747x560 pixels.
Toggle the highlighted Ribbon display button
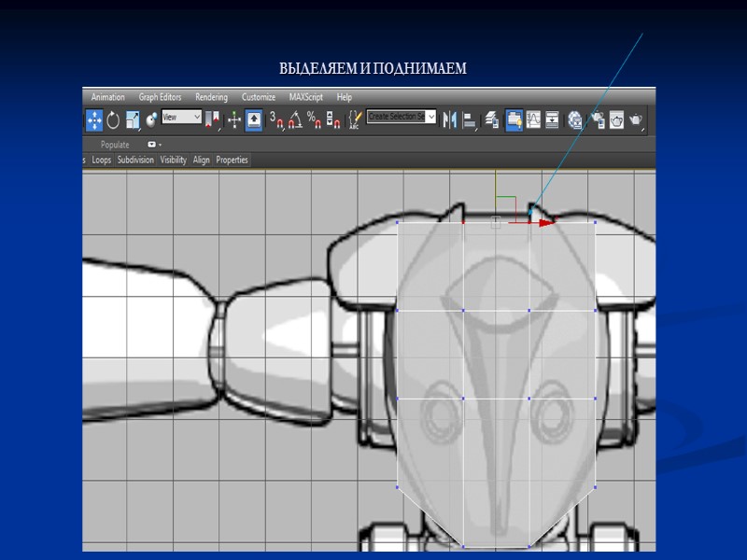point(514,119)
